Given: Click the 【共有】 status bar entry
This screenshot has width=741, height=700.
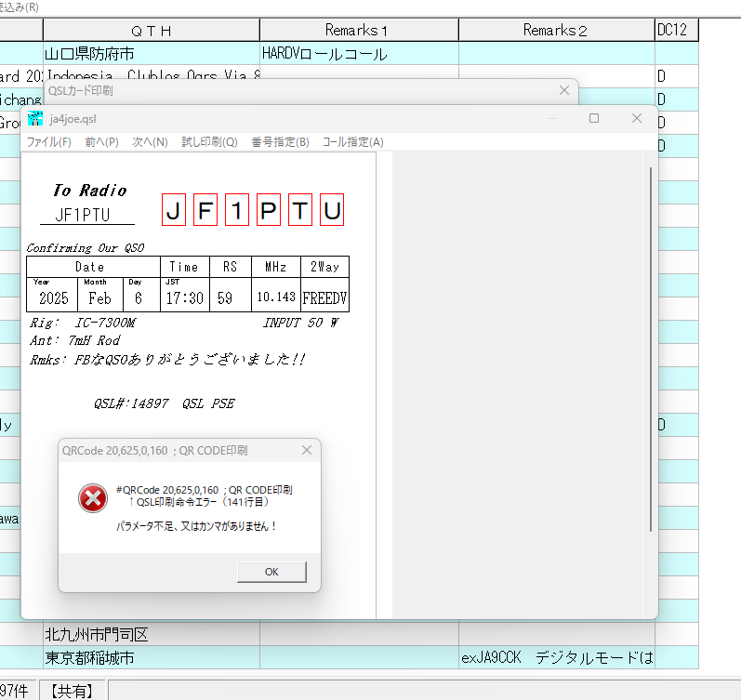Looking at the screenshot, I should click(x=73, y=691).
